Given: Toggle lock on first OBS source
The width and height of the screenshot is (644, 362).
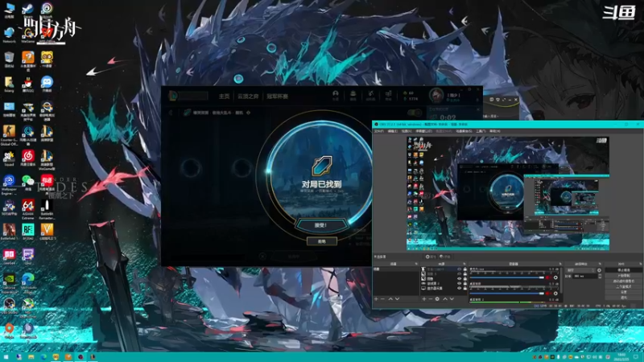Looking at the screenshot, I should [x=465, y=269].
